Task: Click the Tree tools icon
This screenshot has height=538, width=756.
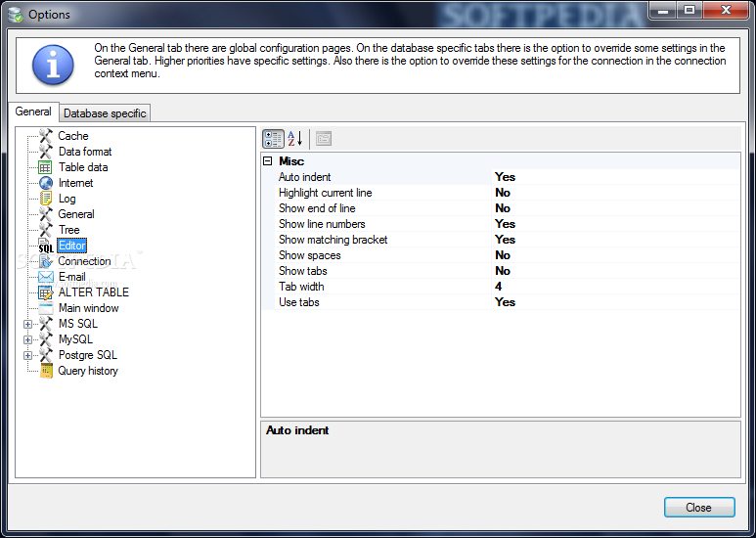Action: [46, 230]
